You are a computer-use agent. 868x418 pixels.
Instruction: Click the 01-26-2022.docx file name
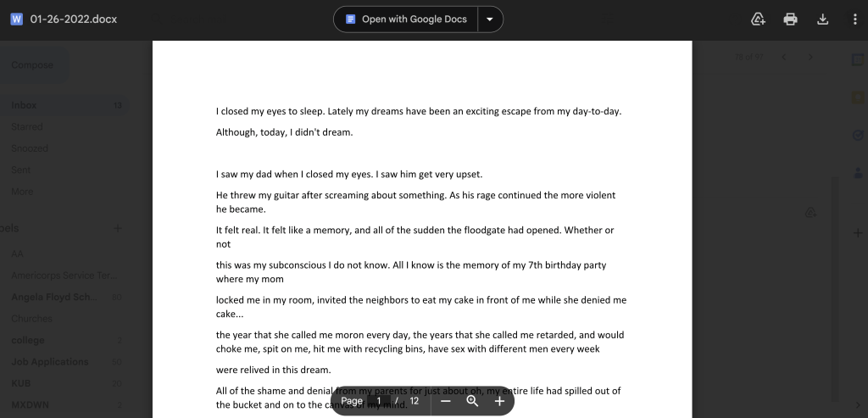(x=74, y=20)
